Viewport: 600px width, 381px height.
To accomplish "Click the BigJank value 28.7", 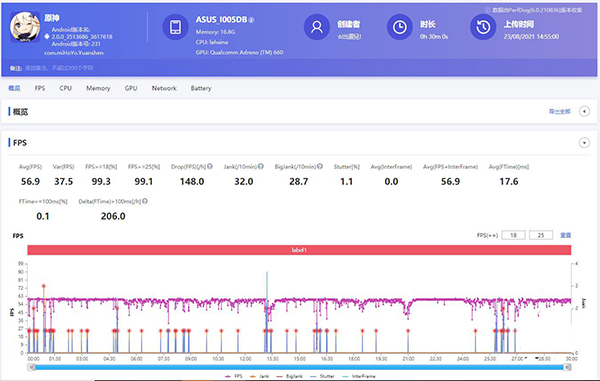I will pyautogui.click(x=298, y=181).
